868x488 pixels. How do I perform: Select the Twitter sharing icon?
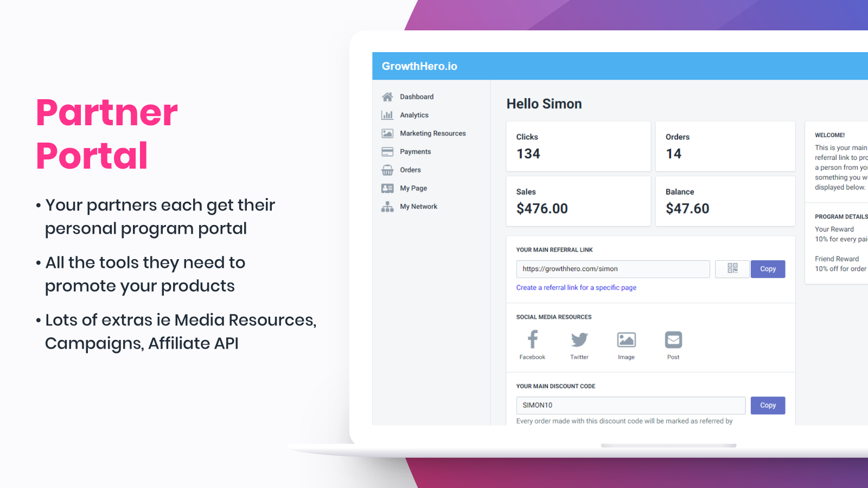pyautogui.click(x=579, y=340)
